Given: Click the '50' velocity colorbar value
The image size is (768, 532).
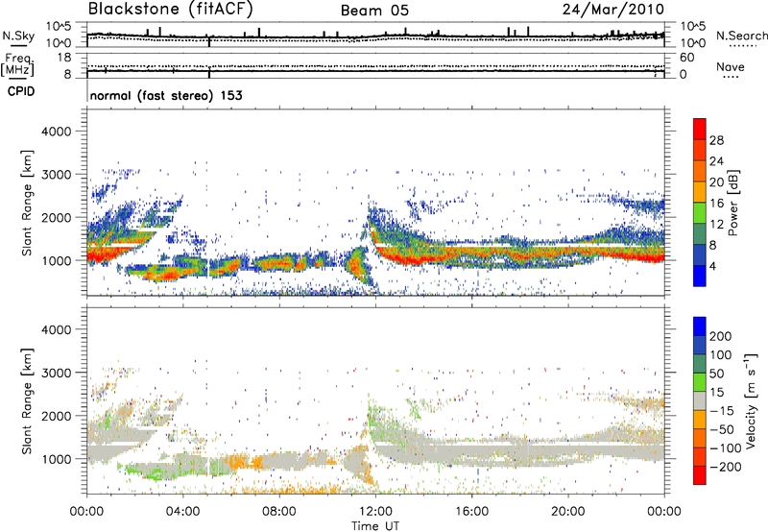Looking at the screenshot, I should coord(716,374).
